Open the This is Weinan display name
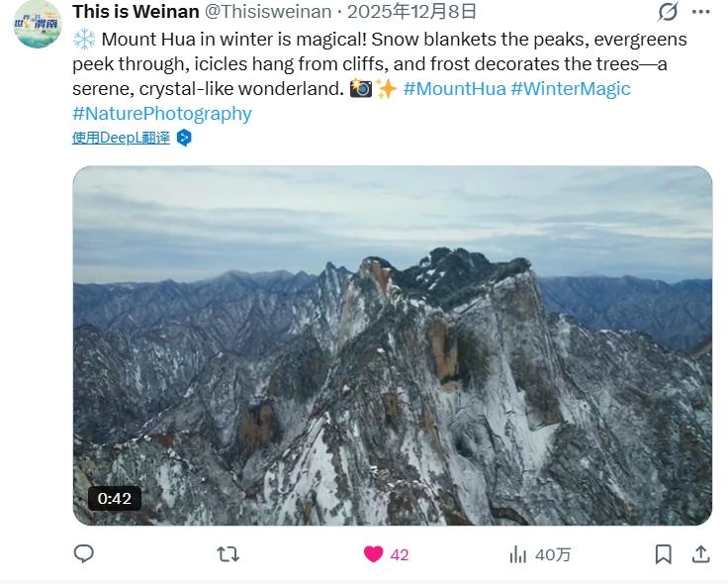 click(x=136, y=12)
